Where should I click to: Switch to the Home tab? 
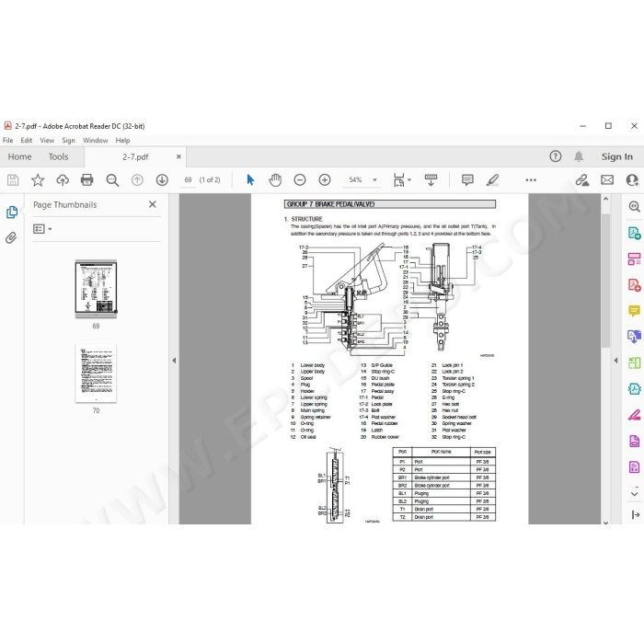pos(19,156)
